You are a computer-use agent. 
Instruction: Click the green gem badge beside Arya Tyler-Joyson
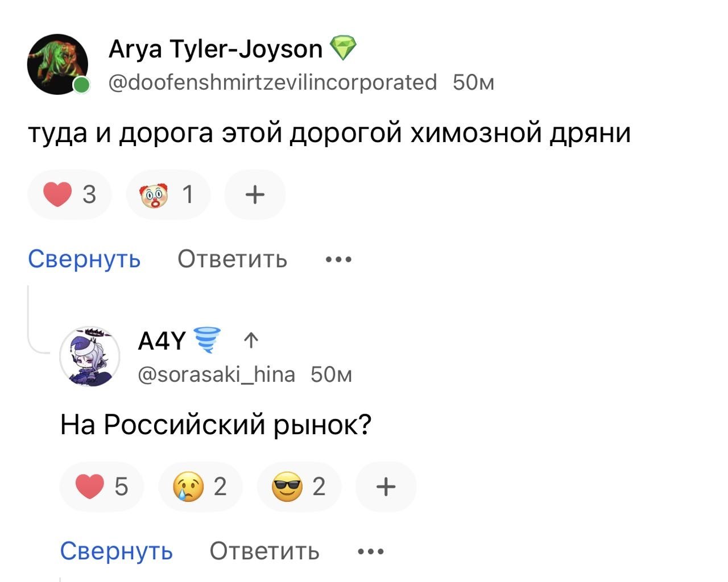[343, 49]
